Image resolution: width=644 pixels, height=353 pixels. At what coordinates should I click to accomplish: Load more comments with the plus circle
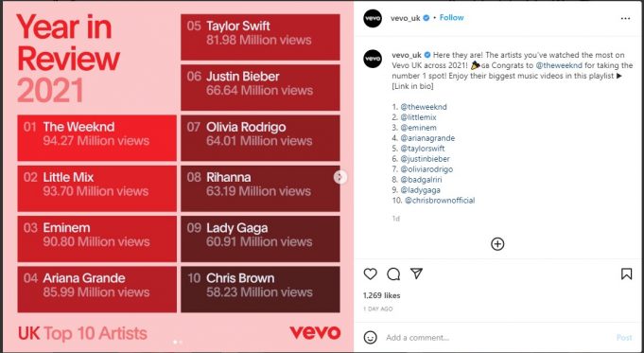[x=497, y=244]
